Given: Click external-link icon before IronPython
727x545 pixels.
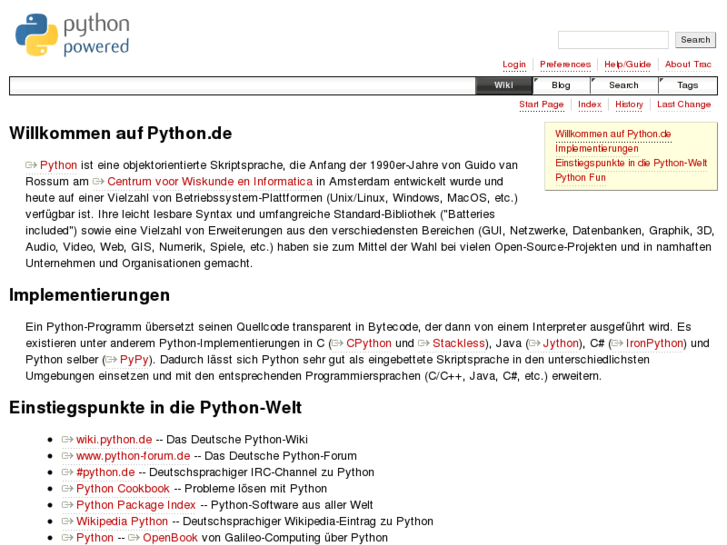Looking at the screenshot, I should click(617, 343).
